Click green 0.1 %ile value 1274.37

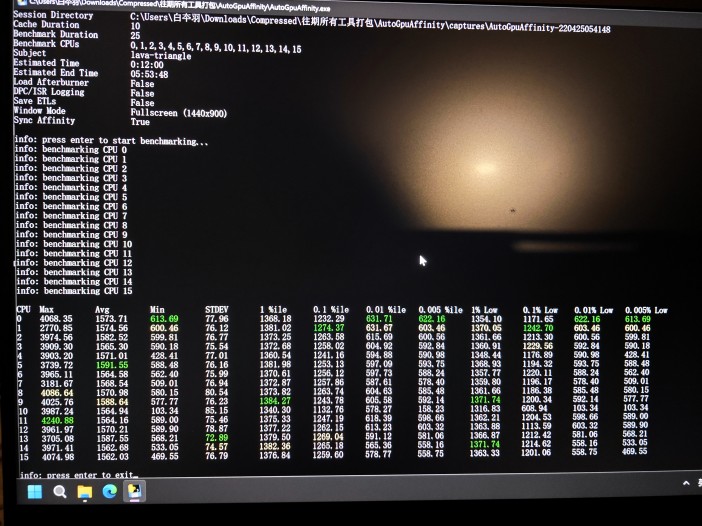click(x=329, y=328)
